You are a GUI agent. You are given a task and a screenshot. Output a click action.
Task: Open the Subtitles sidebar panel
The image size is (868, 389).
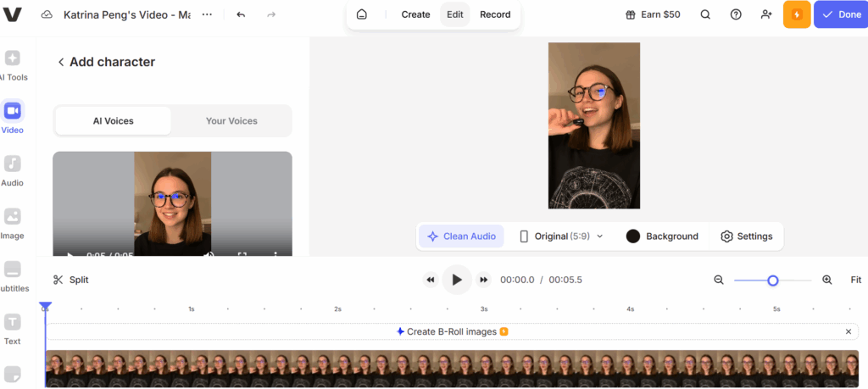13,276
